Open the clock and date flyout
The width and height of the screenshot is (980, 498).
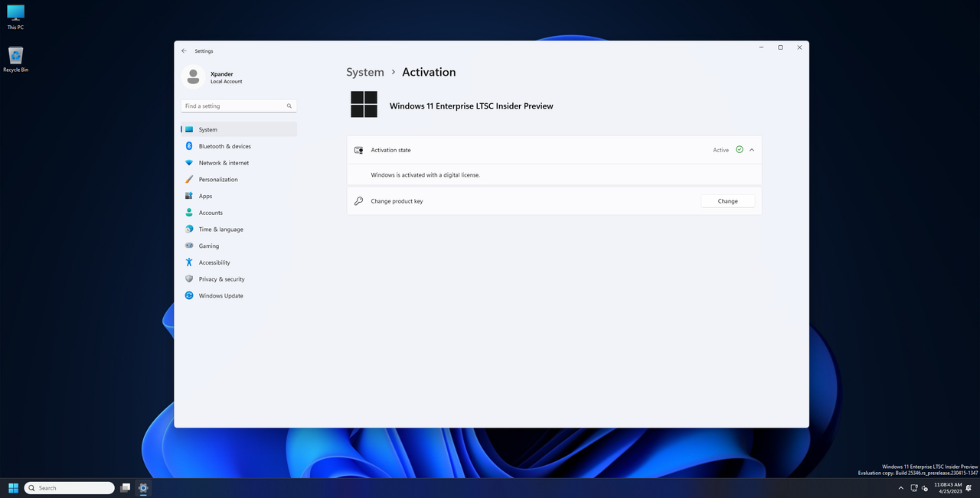coord(948,487)
